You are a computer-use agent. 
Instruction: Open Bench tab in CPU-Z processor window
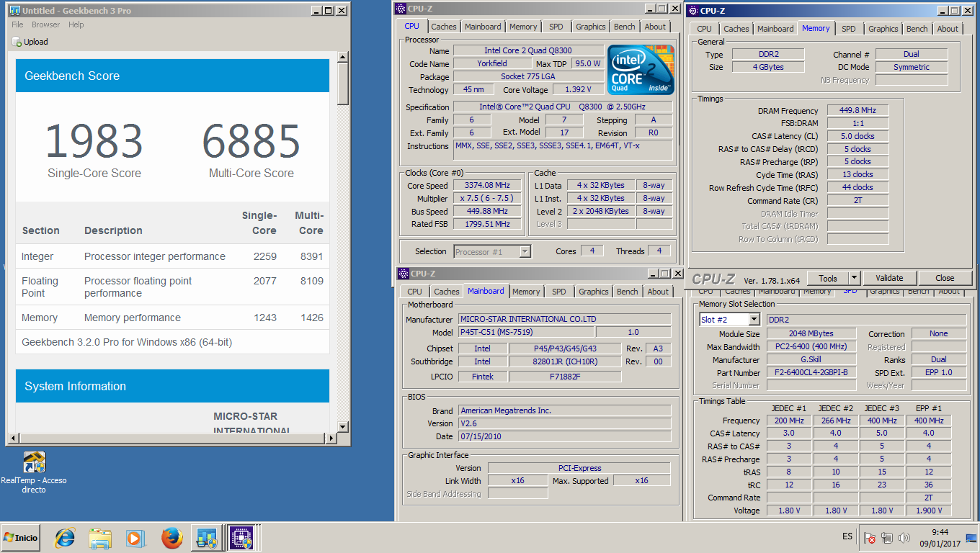point(625,27)
